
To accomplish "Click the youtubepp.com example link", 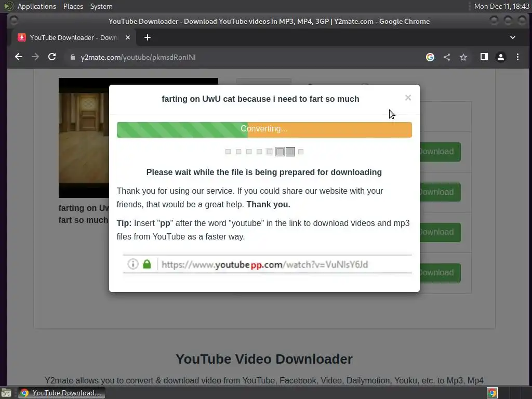I will pyautogui.click(x=264, y=264).
